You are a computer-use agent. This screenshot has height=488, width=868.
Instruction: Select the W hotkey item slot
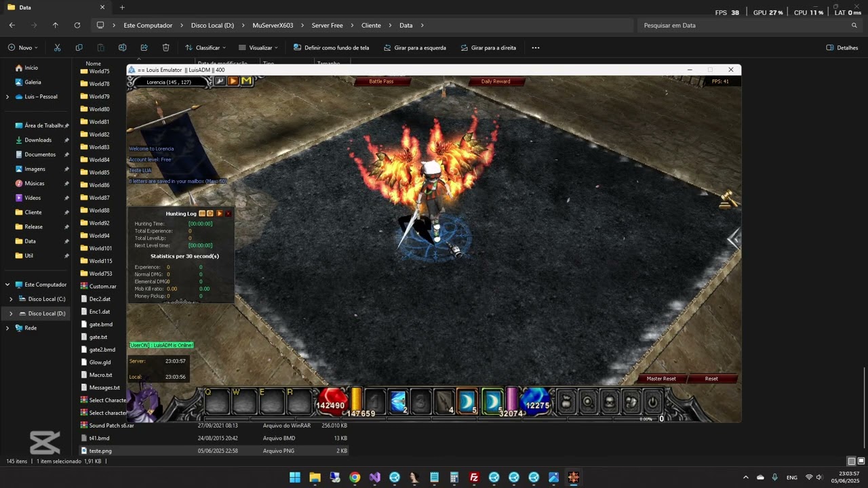[x=244, y=402]
